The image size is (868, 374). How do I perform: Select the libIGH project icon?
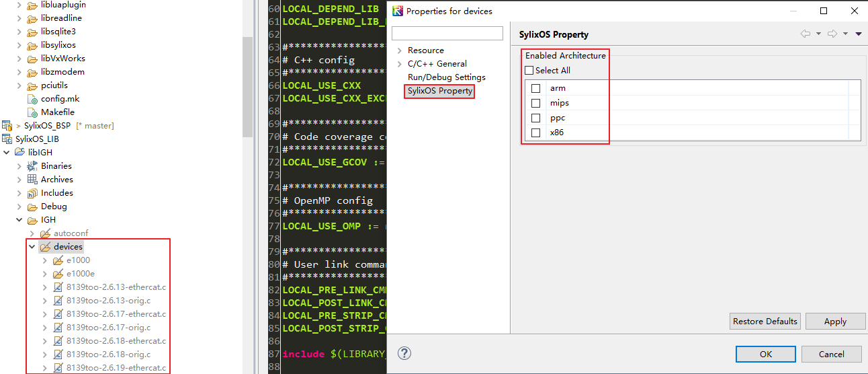[x=19, y=153]
